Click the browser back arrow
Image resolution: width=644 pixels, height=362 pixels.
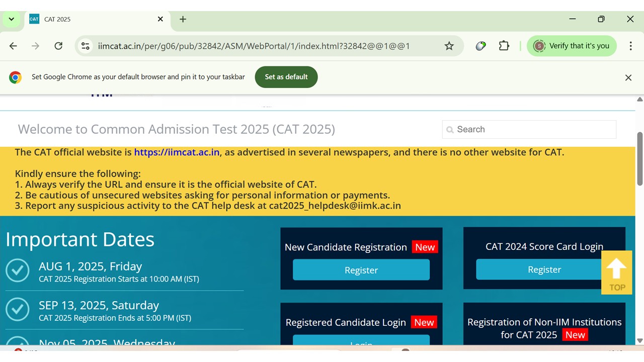click(13, 46)
